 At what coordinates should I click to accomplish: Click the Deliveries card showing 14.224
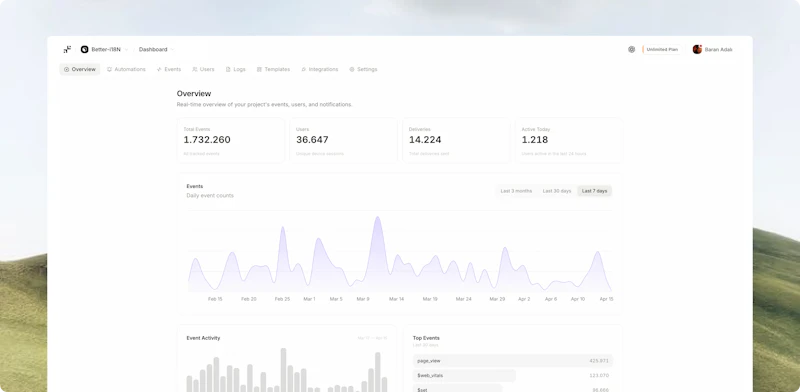tap(456, 140)
